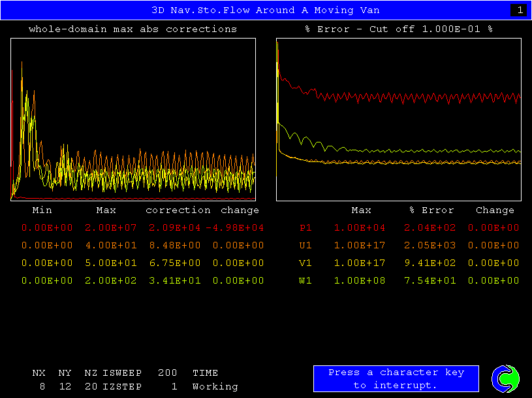
Task: Click the yellow correction value 6.75E+00
Action: point(175,263)
